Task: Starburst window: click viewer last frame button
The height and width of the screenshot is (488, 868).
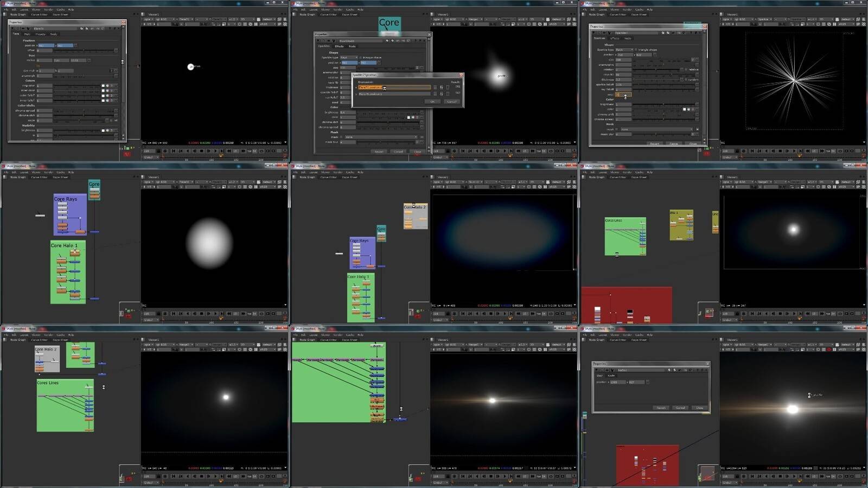Action: [801, 151]
